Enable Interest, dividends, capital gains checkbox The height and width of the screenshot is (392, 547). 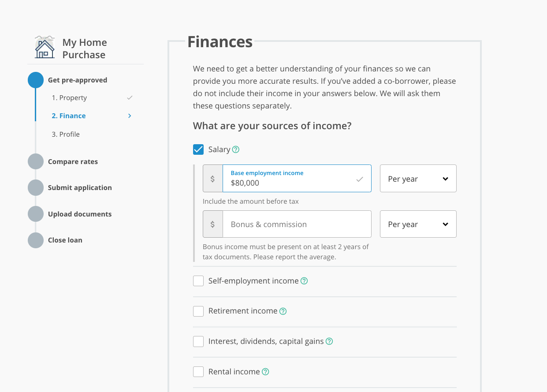[198, 341]
